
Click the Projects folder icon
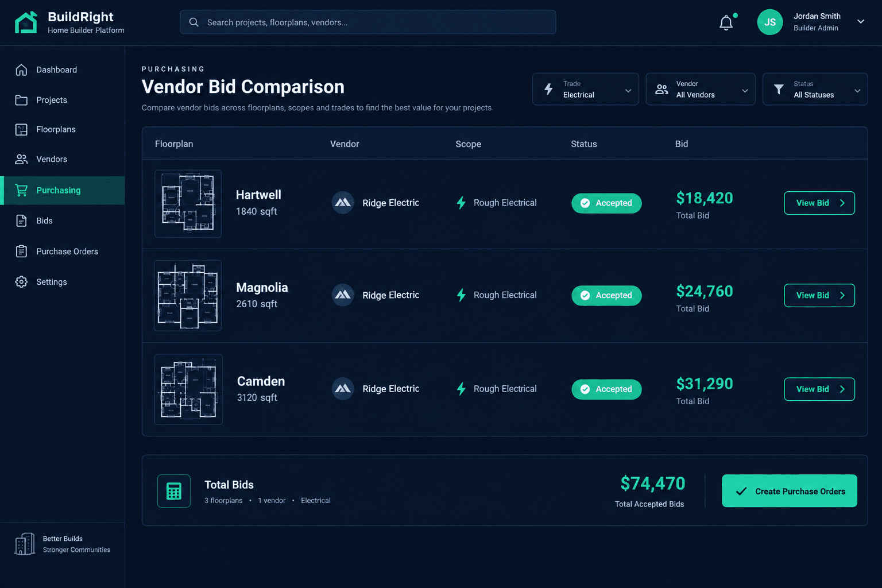pos(21,100)
